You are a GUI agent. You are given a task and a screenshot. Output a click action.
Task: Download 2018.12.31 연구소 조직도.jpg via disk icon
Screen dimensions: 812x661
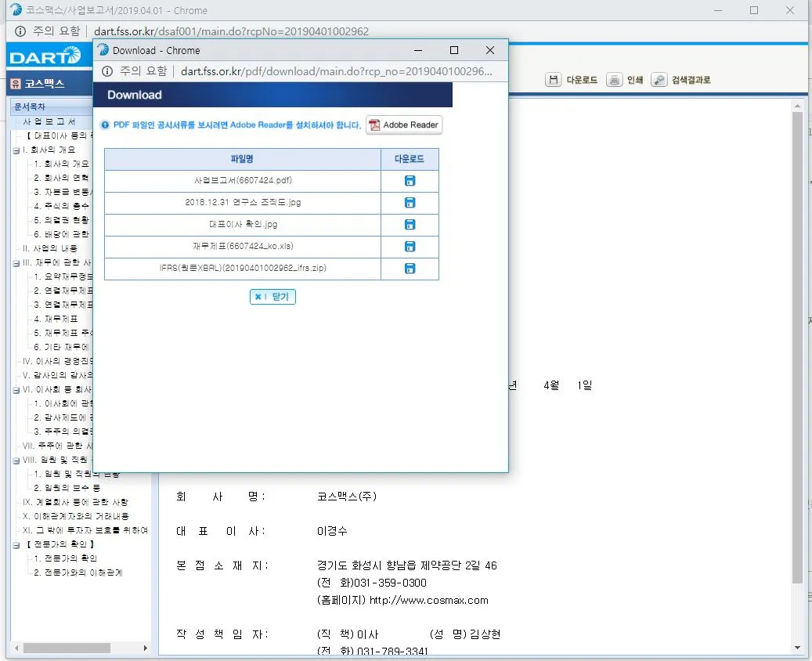pyautogui.click(x=410, y=203)
